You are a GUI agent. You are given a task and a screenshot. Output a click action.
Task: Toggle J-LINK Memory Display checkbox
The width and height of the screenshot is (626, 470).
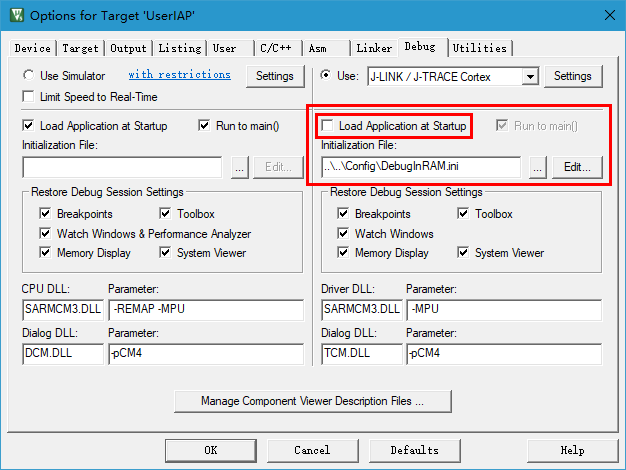pyautogui.click(x=343, y=252)
